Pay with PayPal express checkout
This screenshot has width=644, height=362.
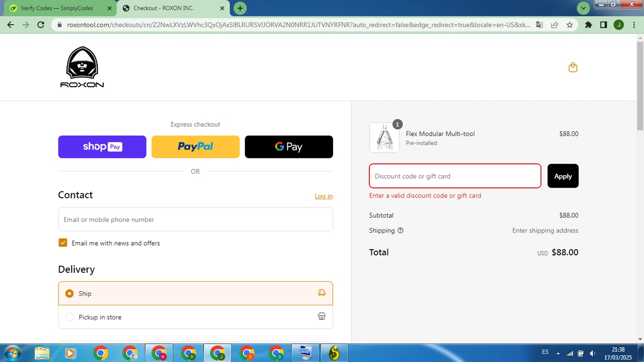(x=195, y=147)
